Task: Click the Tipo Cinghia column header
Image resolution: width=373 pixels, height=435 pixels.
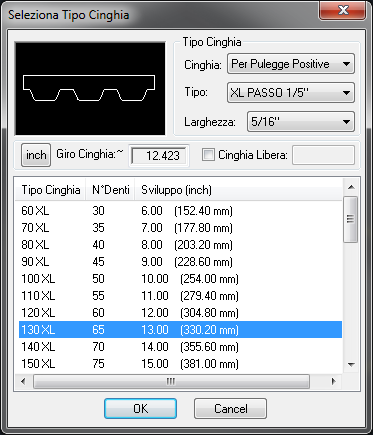Action: click(x=50, y=190)
